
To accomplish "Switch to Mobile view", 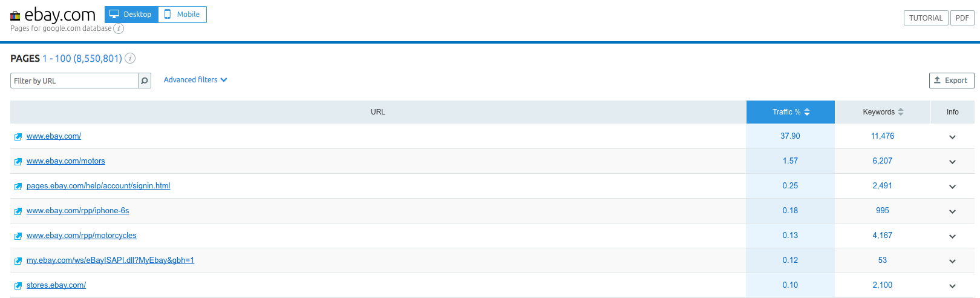I will [x=182, y=15].
